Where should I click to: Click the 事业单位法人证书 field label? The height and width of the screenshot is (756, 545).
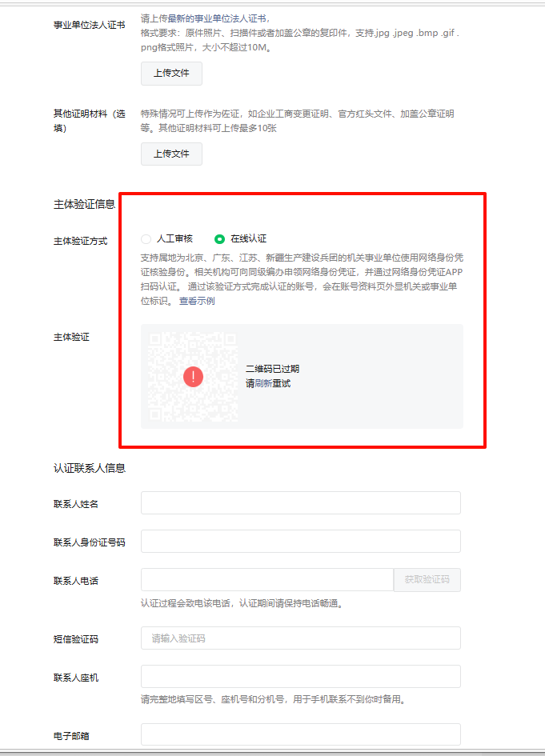89,25
